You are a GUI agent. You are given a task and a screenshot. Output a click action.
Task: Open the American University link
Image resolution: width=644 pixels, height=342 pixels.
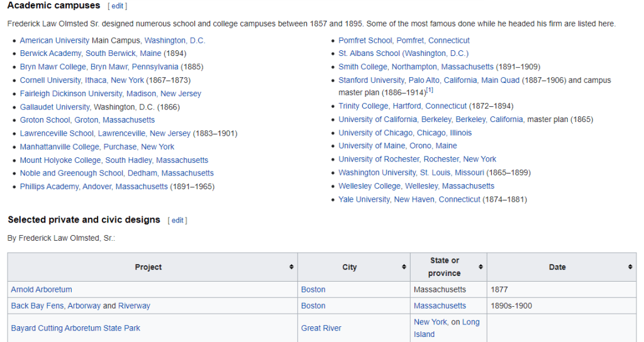55,40
